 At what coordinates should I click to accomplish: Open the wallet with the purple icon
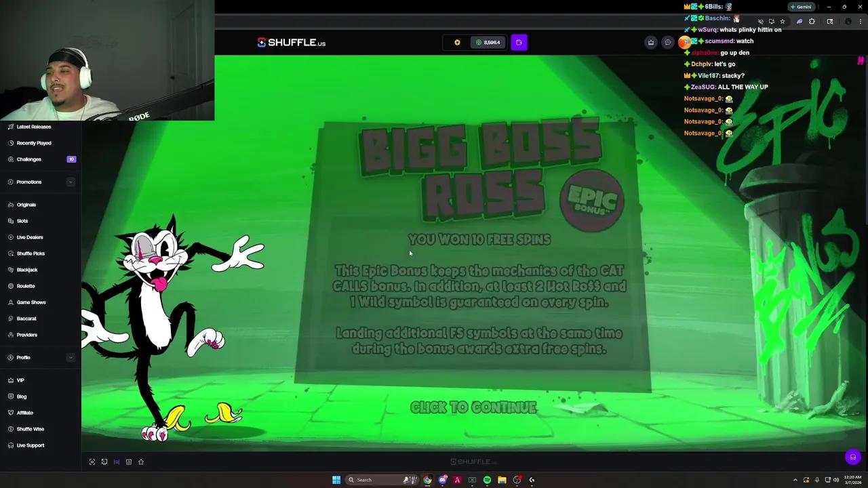tap(519, 42)
